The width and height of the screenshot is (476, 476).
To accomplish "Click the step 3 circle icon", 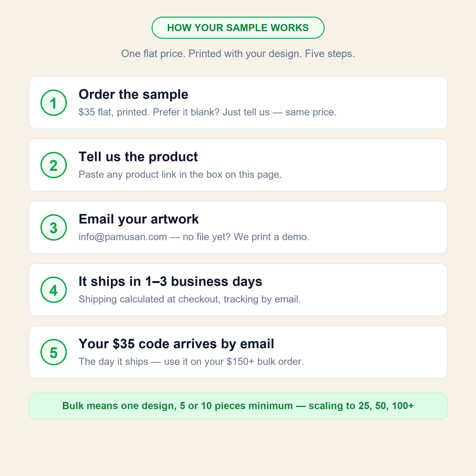I will pyautogui.click(x=54, y=228).
